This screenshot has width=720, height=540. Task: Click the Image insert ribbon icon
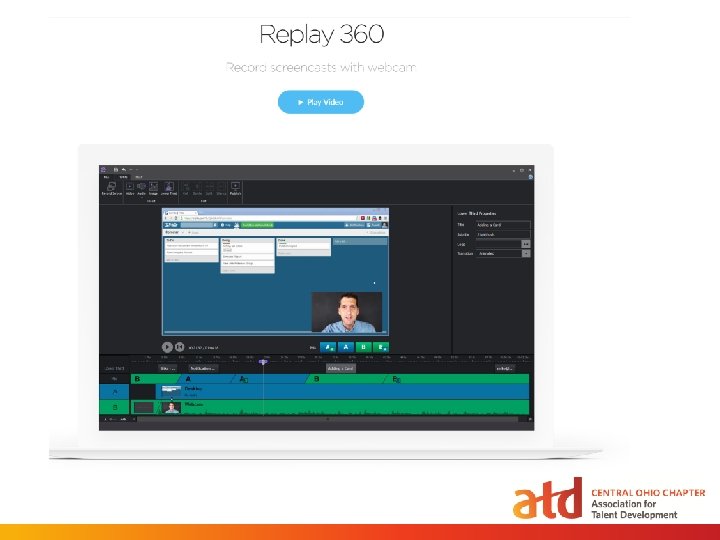pos(153,189)
